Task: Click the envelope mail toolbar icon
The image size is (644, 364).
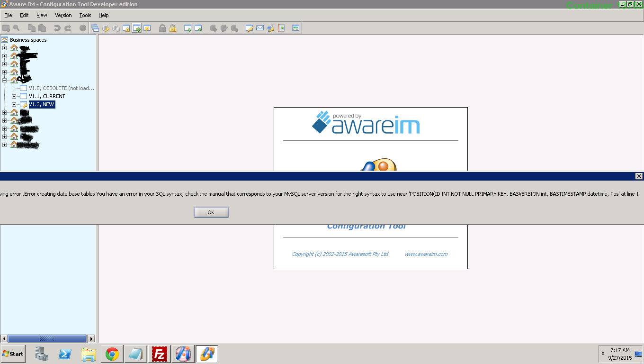Action: 260,28
